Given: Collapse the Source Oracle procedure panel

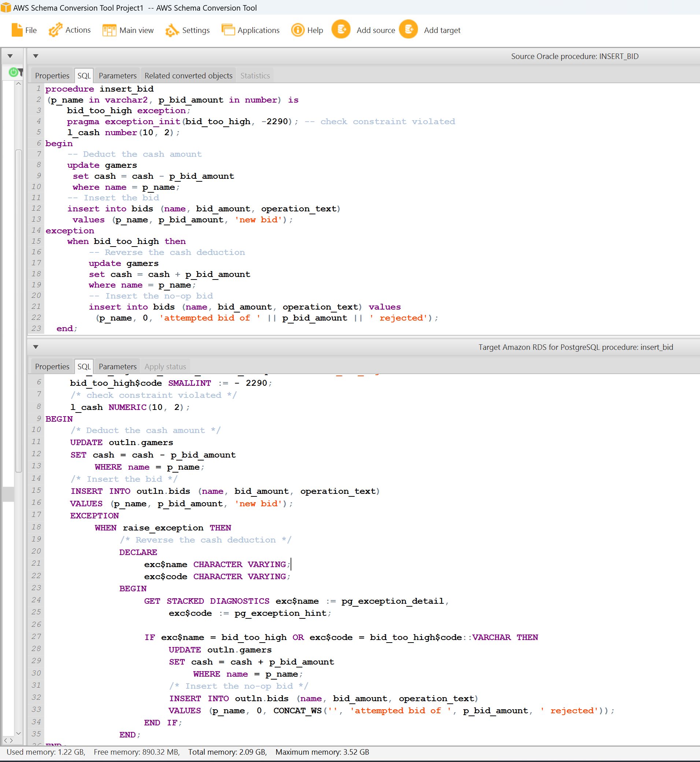Looking at the screenshot, I should pos(36,56).
